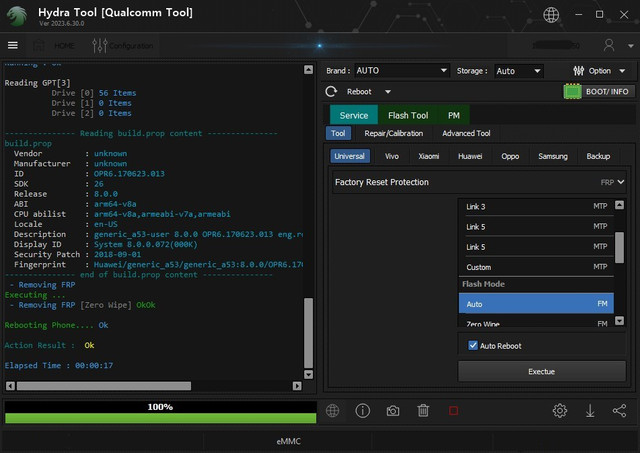Screen dimensions: 640x453
Task: Switch to the Flash Tool tab
Action: [x=408, y=115]
